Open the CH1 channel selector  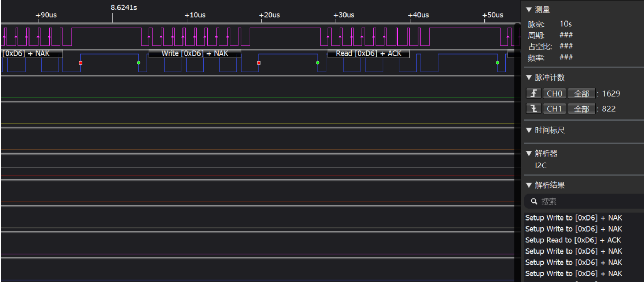coord(554,109)
